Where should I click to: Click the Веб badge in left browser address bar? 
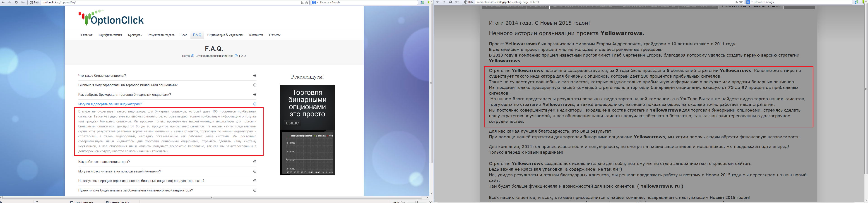tap(34, 2)
